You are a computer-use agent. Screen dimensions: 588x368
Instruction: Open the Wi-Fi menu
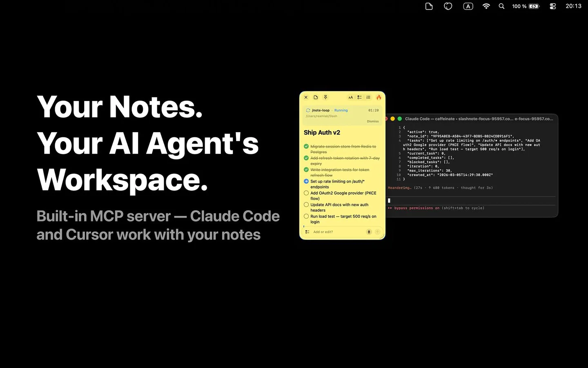486,6
